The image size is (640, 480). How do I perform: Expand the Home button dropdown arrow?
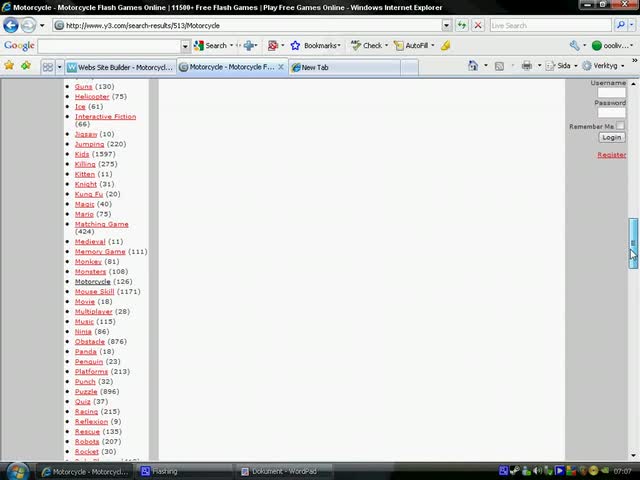(485, 66)
